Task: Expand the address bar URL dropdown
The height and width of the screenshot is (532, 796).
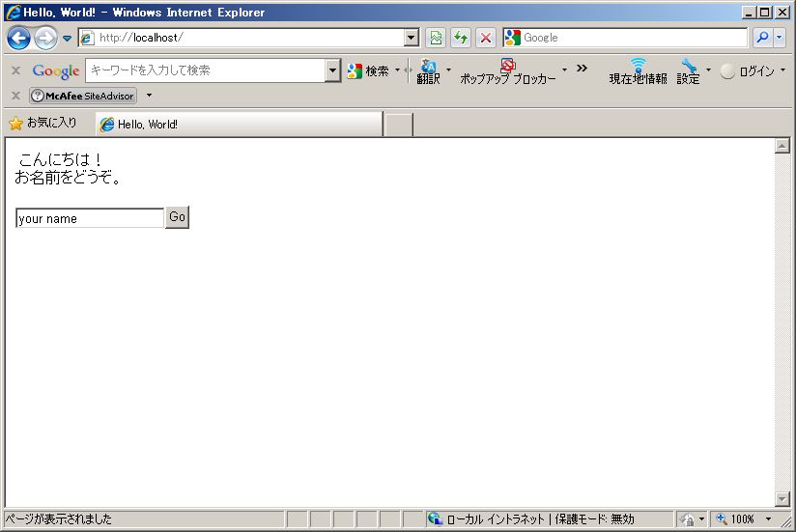Action: tap(412, 38)
